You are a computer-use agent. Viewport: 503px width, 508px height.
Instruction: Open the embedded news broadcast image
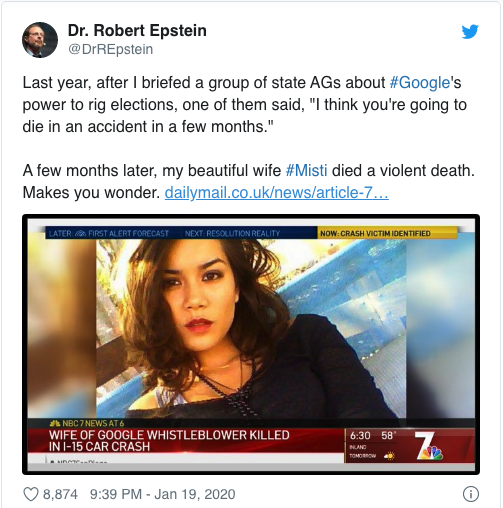[x=251, y=345]
